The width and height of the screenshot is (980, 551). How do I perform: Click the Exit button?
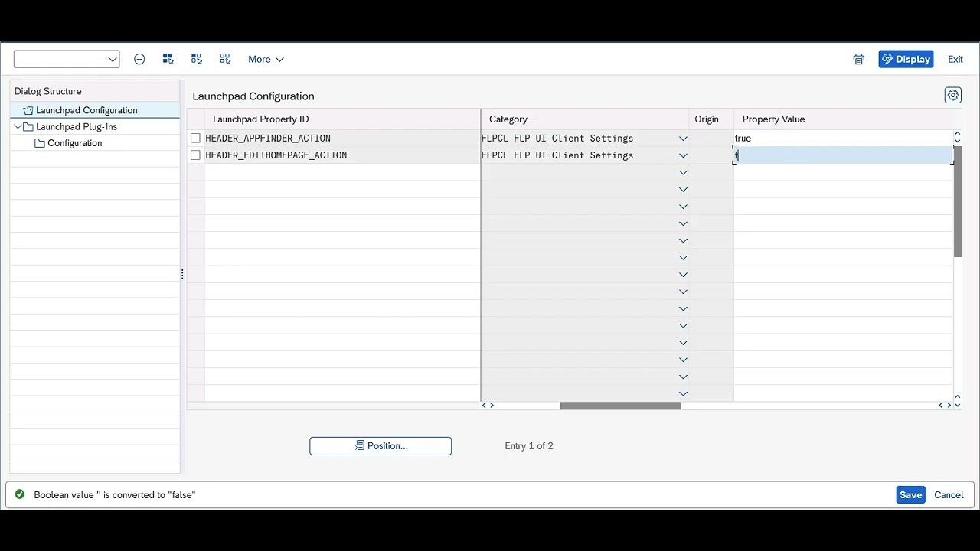point(955,59)
